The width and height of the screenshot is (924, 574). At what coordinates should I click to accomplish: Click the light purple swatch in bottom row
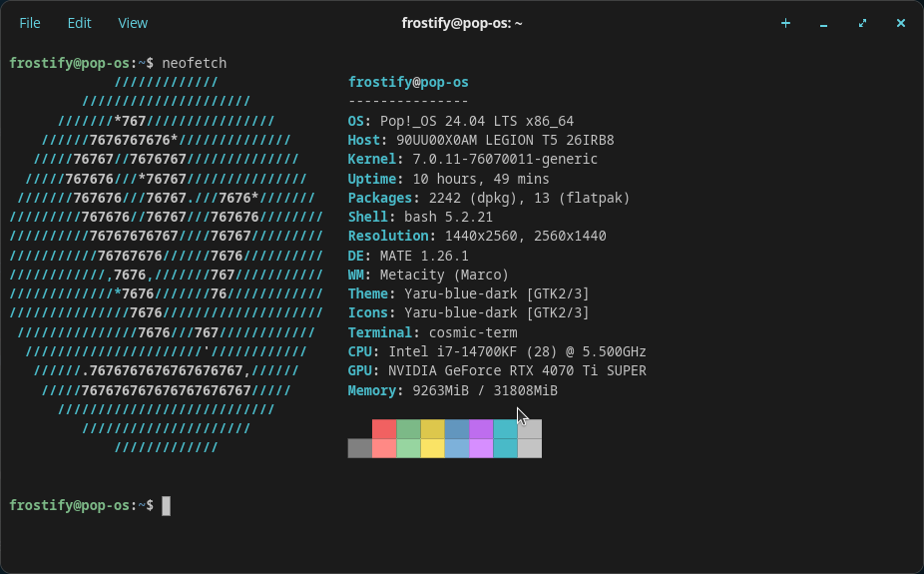(x=481, y=448)
